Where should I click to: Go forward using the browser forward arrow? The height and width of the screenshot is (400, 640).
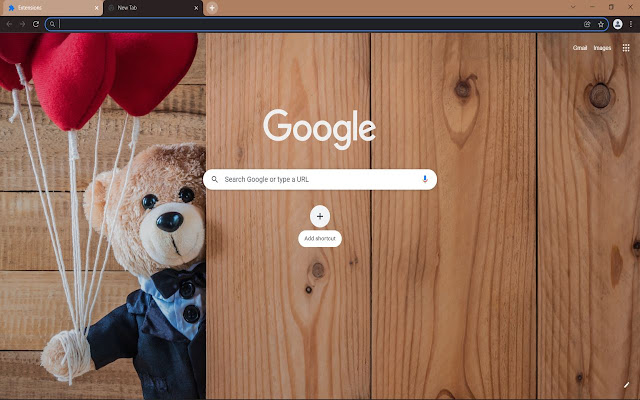click(x=22, y=24)
